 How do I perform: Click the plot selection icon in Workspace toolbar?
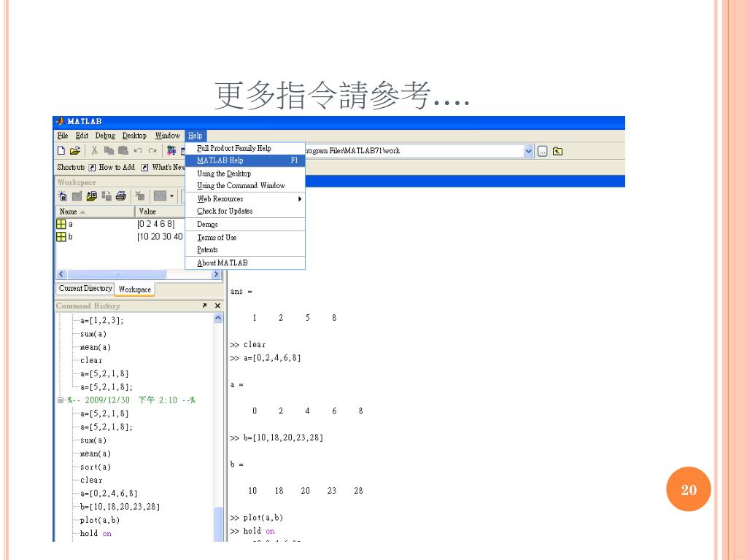pyautogui.click(x=160, y=195)
